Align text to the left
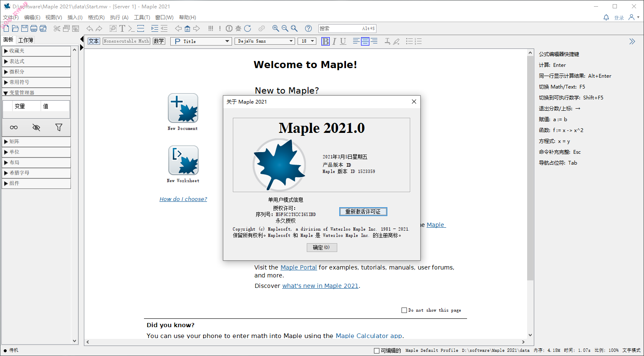This screenshot has width=644, height=356. pyautogui.click(x=356, y=41)
